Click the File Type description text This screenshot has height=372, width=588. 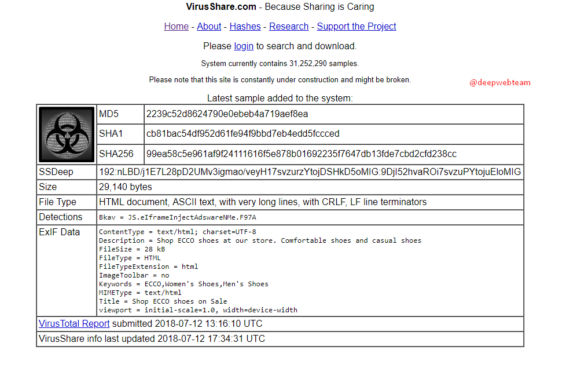click(x=263, y=202)
